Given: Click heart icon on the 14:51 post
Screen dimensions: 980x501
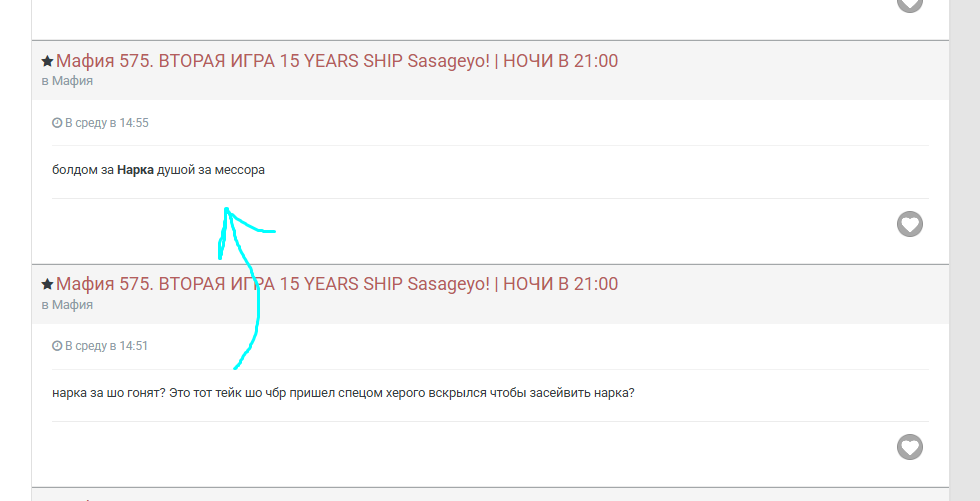Looking at the screenshot, I should pos(909,447).
